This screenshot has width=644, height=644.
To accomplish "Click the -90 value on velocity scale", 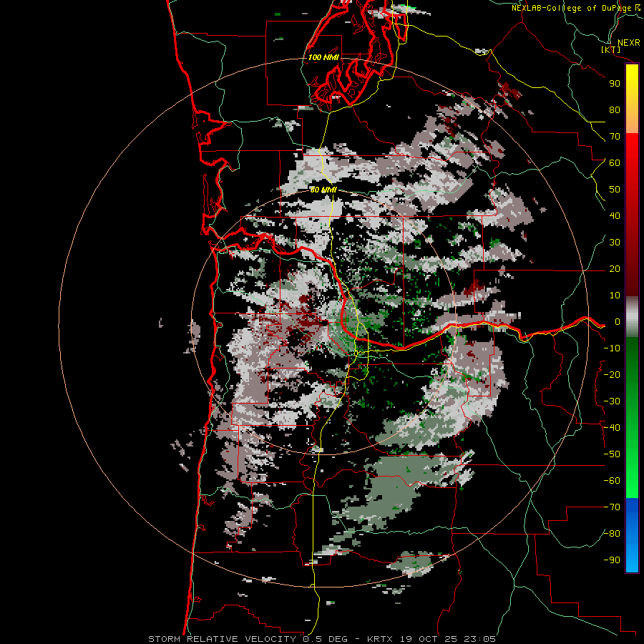I will tap(612, 560).
